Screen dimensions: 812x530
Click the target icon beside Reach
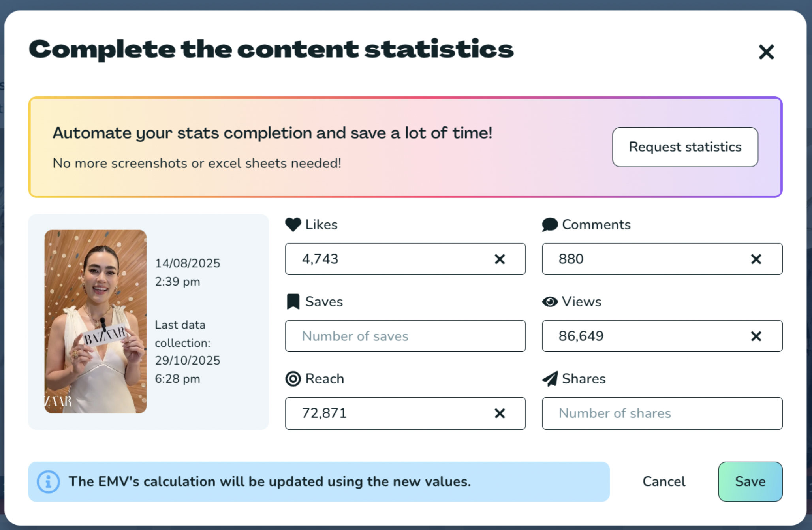click(293, 379)
